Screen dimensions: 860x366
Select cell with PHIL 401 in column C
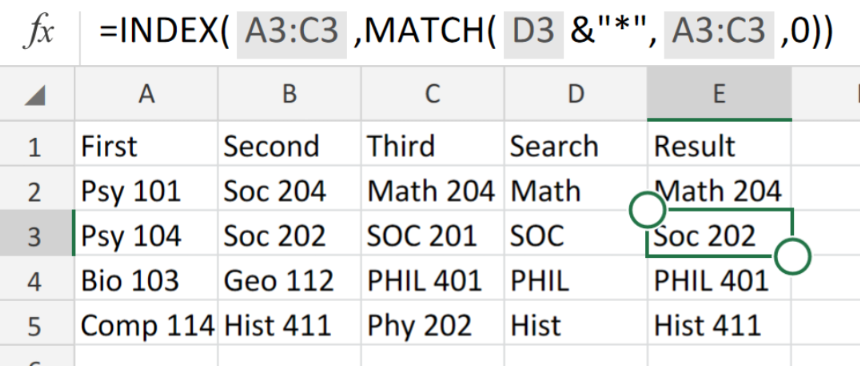433,281
